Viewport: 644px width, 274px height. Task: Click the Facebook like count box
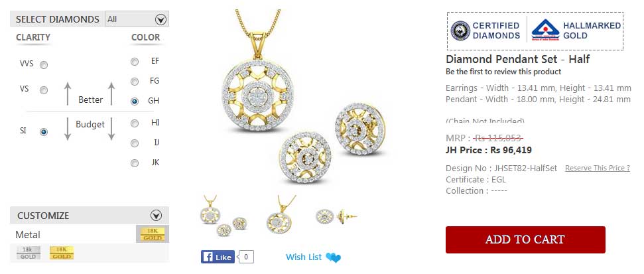point(245,257)
